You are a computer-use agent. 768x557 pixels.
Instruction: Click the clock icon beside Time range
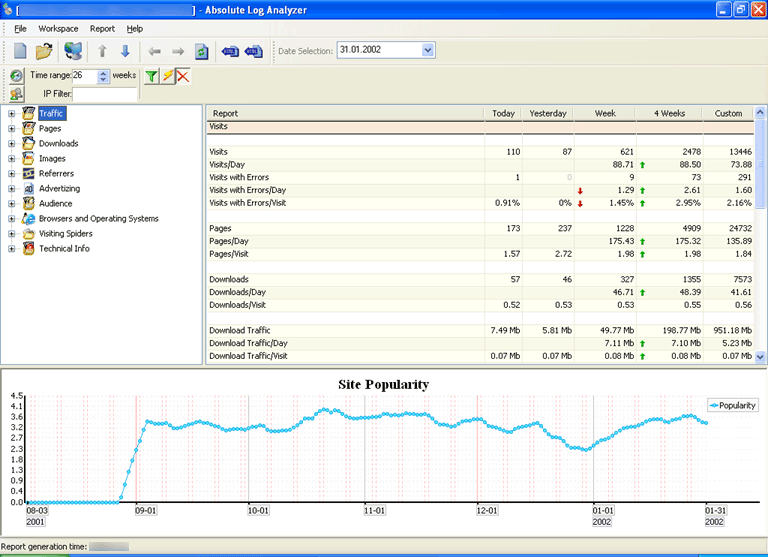[x=16, y=75]
